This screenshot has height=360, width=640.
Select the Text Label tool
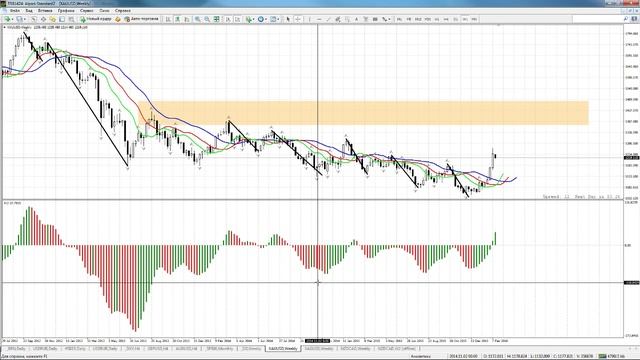click(x=366, y=19)
